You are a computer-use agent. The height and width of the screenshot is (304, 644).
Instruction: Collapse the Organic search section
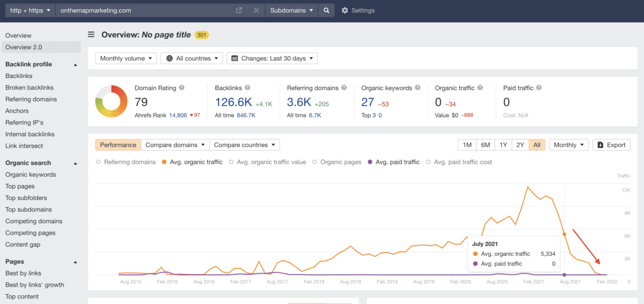pyautogui.click(x=75, y=163)
